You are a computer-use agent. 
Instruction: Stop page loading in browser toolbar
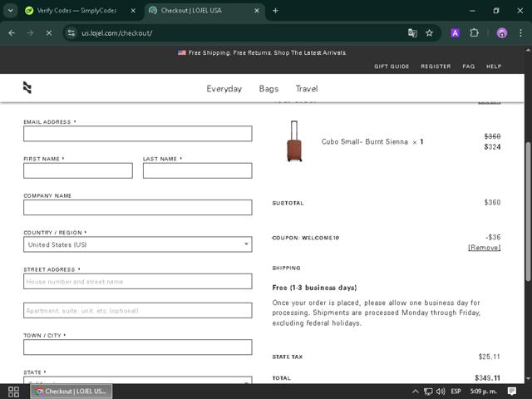point(49,33)
